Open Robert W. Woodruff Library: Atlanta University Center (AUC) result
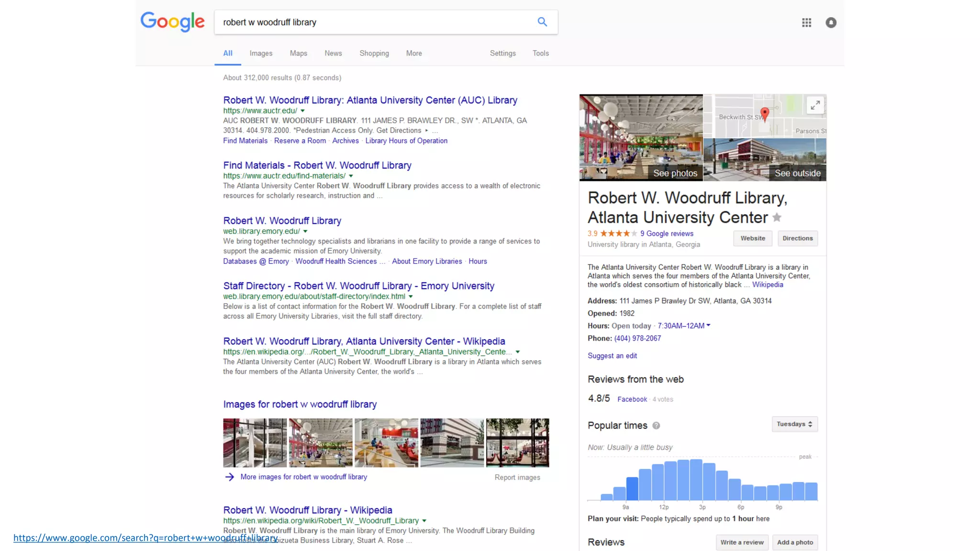 (370, 100)
